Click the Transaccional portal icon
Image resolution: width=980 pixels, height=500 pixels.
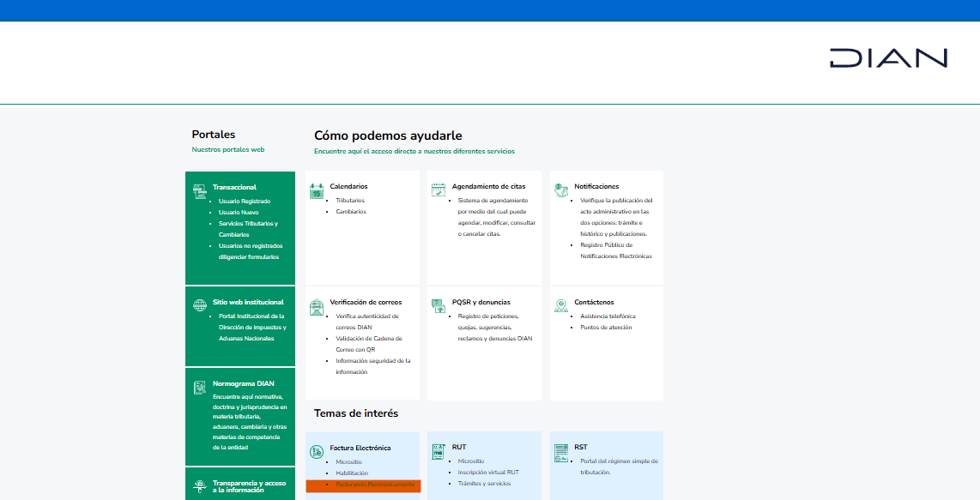click(199, 191)
